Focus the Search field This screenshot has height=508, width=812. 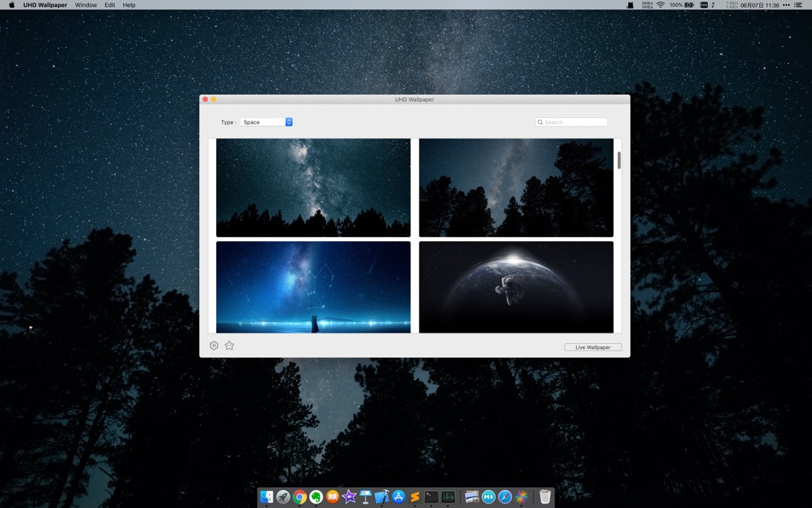pos(571,121)
